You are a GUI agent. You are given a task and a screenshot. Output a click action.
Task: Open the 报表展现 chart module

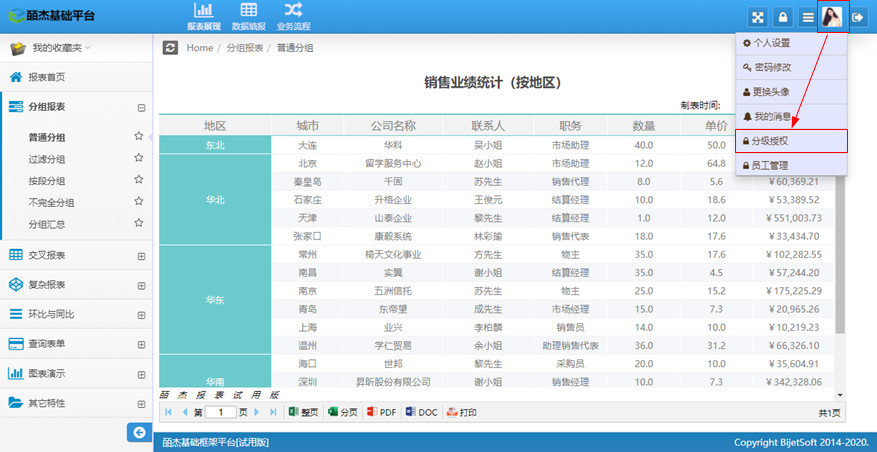tap(203, 16)
